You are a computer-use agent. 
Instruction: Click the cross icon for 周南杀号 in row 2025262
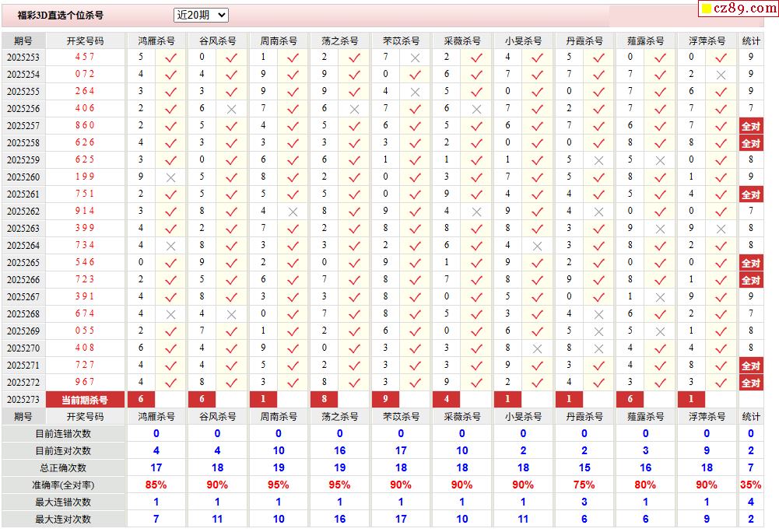point(293,212)
